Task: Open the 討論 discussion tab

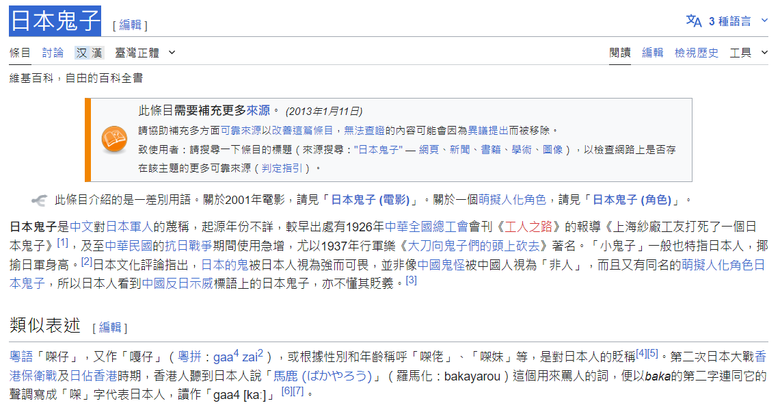Action: pyautogui.click(x=53, y=53)
